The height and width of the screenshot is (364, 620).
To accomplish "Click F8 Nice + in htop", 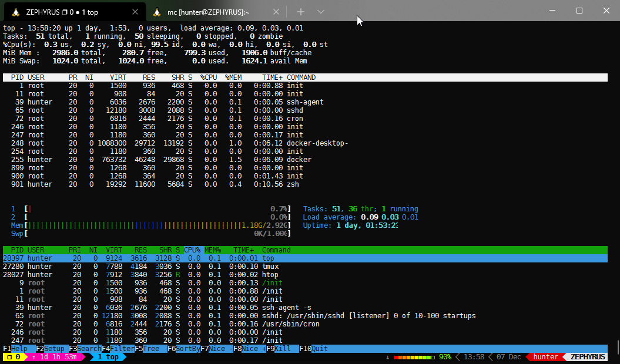I will point(250,349).
